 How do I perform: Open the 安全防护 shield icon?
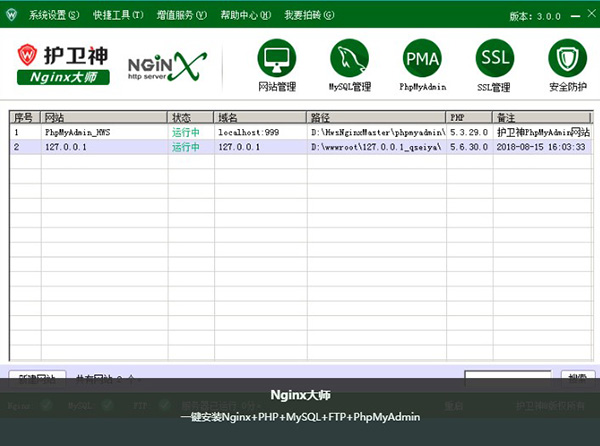coord(567,59)
